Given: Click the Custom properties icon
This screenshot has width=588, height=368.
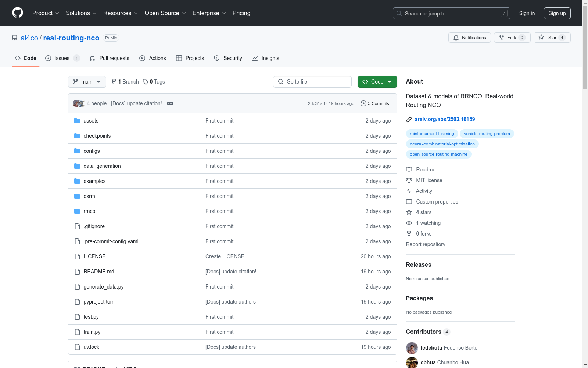Looking at the screenshot, I should click(409, 202).
